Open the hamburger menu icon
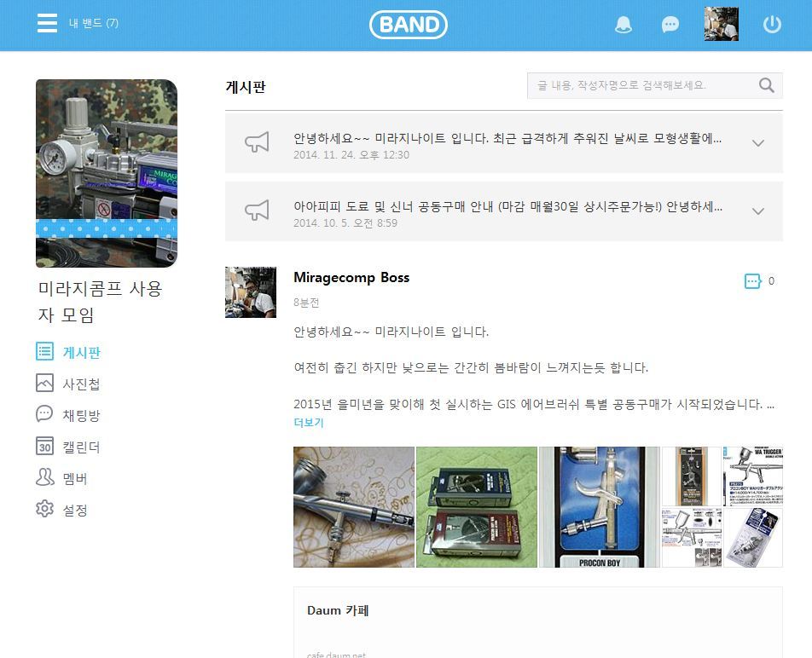 coord(47,23)
